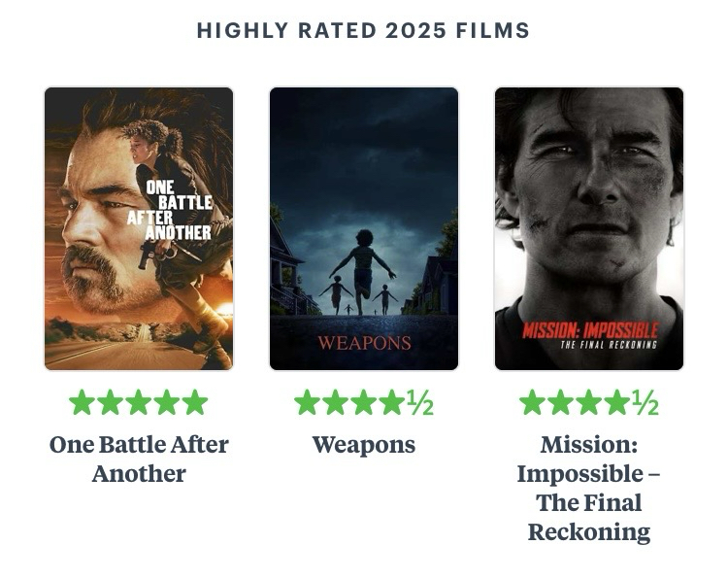The width and height of the screenshot is (728, 579).
Task: Click the first star under One Battle After Another
Action: 83,402
